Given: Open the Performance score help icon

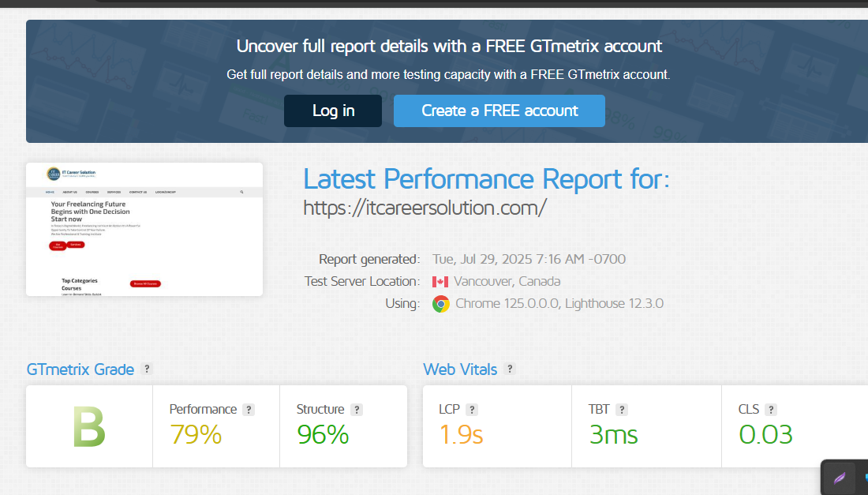Looking at the screenshot, I should coord(249,409).
